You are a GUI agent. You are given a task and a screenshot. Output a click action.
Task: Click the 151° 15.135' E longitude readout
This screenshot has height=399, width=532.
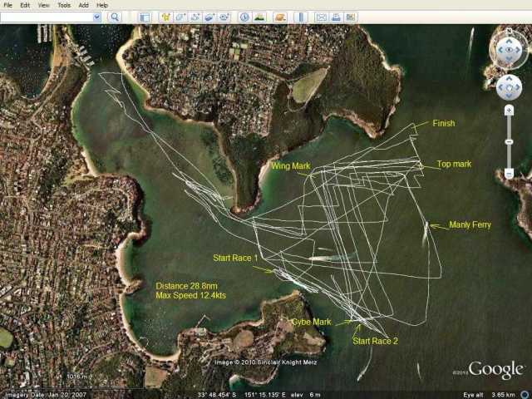coord(266,395)
